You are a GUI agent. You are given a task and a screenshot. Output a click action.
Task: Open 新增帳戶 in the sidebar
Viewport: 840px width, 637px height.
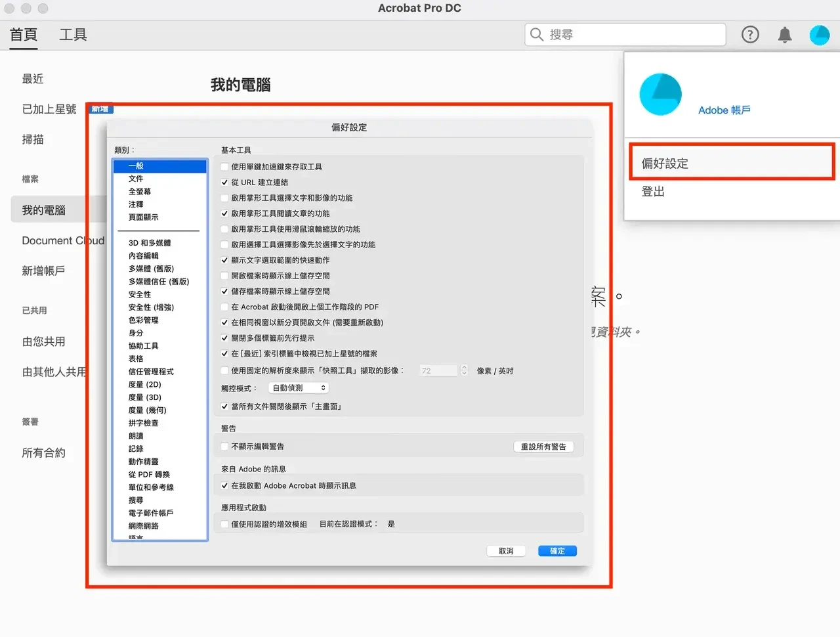(x=43, y=271)
